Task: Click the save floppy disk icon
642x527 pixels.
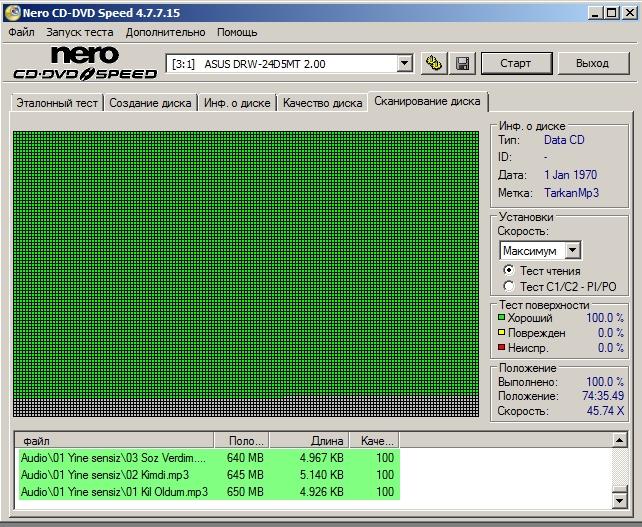Action: pos(462,64)
